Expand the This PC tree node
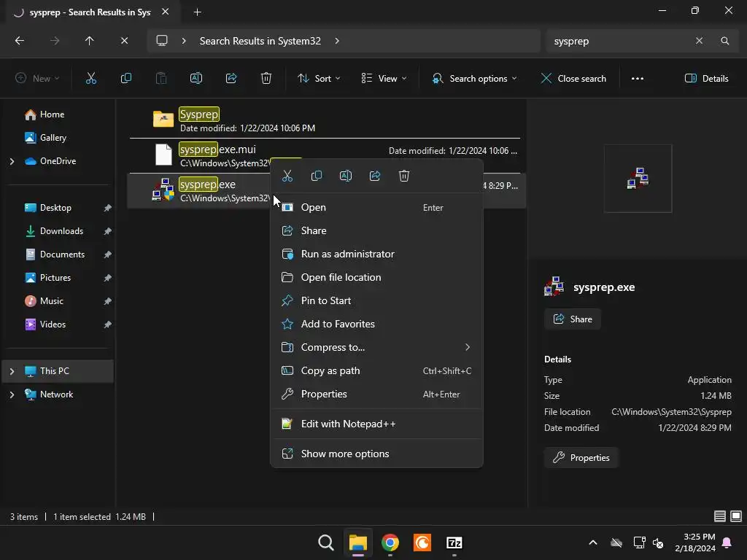 (x=12, y=371)
